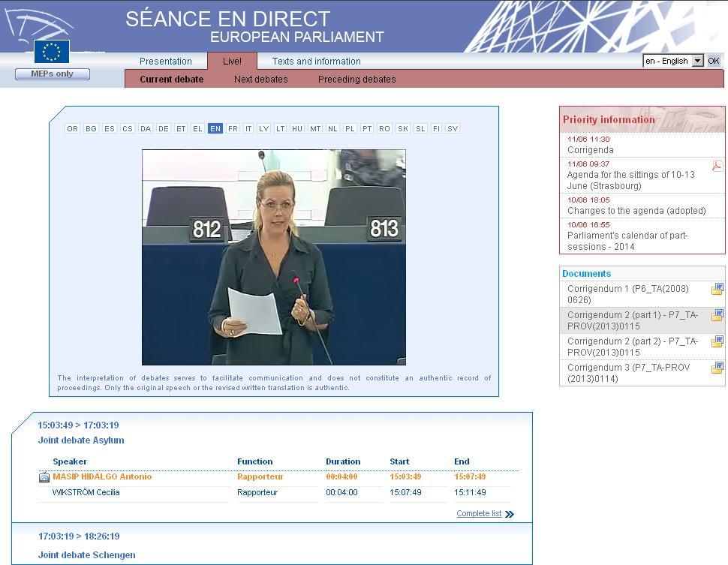
Task: Open Changes to the agenda (adopted) link
Action: [636, 211]
